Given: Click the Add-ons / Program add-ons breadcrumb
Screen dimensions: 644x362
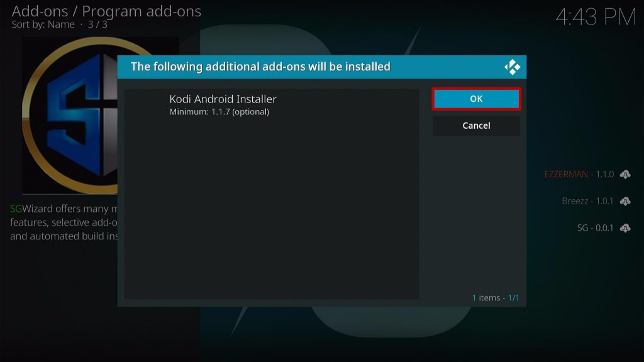Looking at the screenshot, I should point(106,11).
